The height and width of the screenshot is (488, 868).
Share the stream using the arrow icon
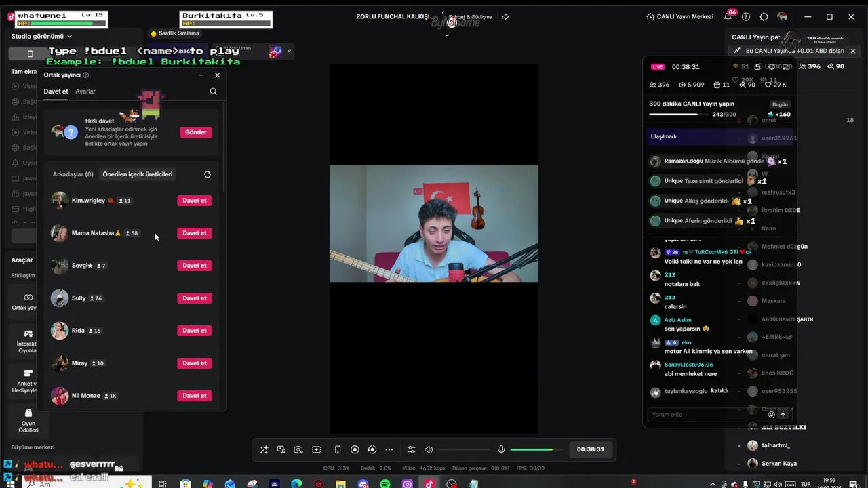[x=505, y=16]
